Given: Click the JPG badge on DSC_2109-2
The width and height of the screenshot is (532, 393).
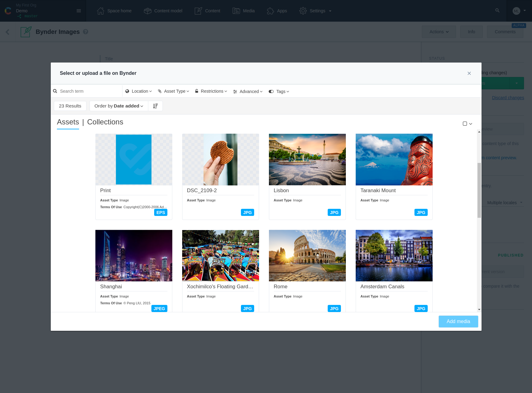Looking at the screenshot, I should (247, 213).
